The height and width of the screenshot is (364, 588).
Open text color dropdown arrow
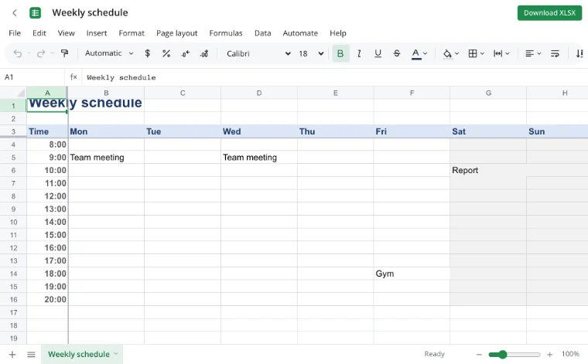pyautogui.click(x=426, y=53)
